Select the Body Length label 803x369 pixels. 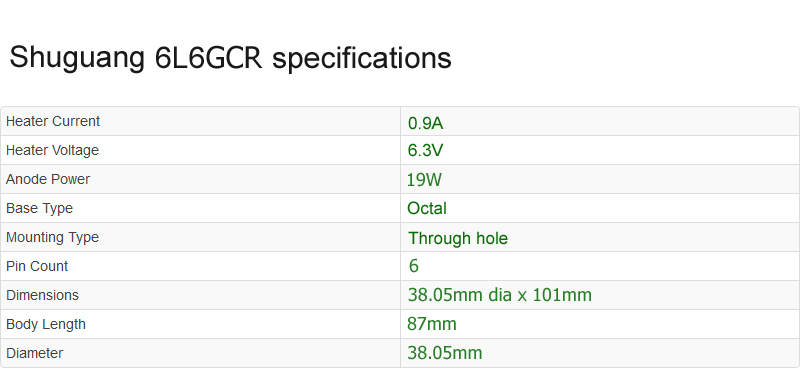point(46,324)
